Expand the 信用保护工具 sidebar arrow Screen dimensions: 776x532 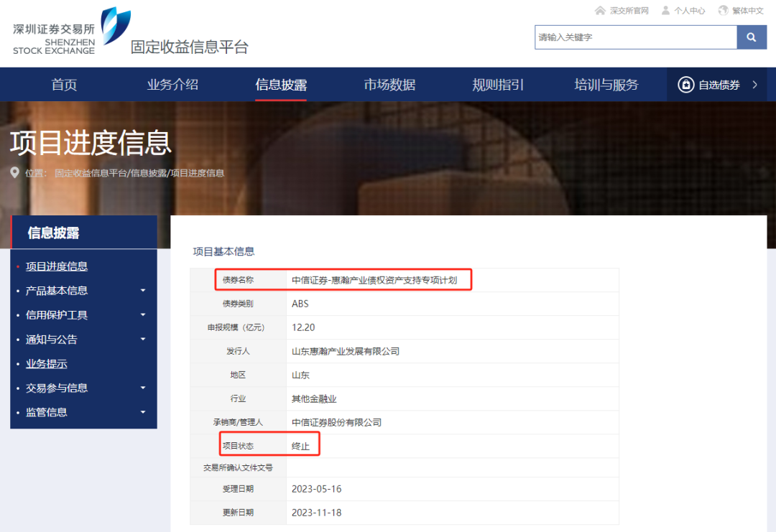point(143,314)
